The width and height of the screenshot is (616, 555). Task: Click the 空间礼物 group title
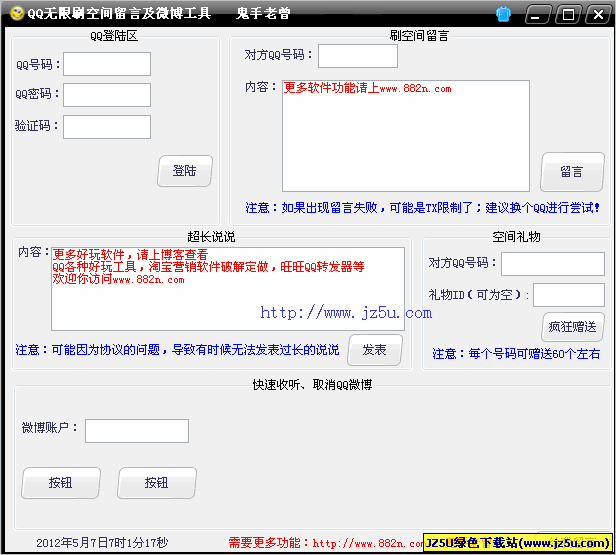point(516,237)
